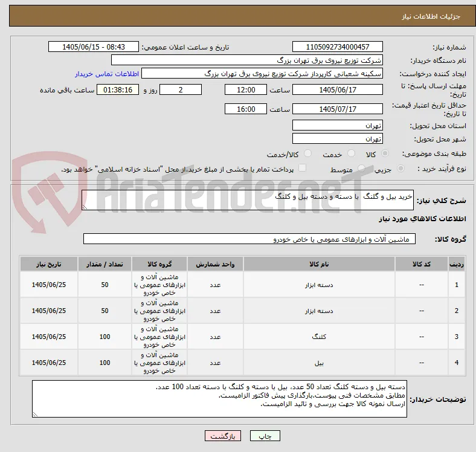Click the بیل item name in row 4

click(319, 363)
